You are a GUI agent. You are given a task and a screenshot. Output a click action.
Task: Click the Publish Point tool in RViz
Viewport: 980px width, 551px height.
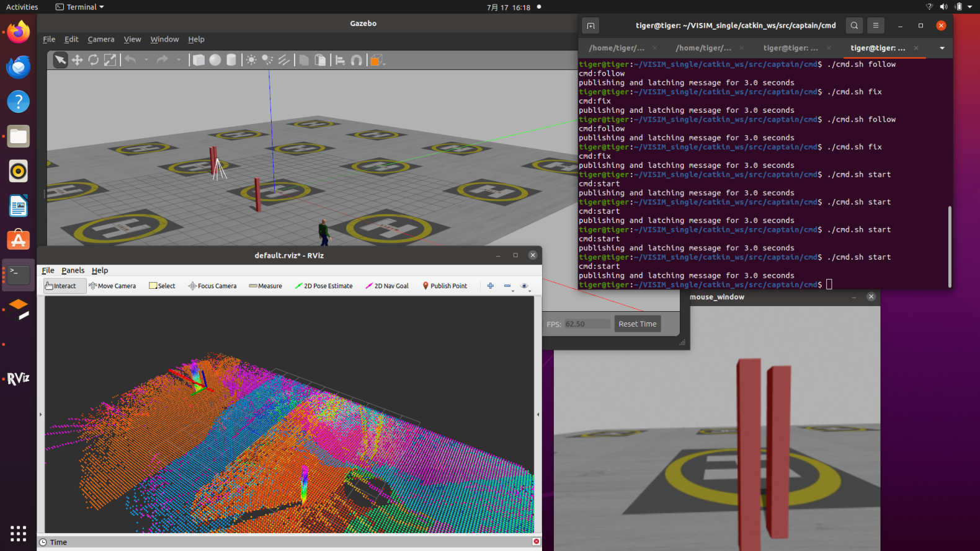[445, 286]
